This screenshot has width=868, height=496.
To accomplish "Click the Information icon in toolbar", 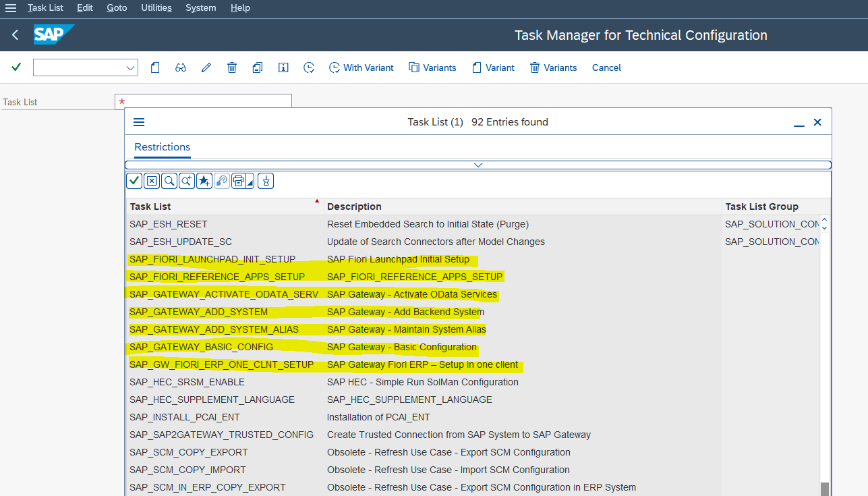I will coord(283,67).
